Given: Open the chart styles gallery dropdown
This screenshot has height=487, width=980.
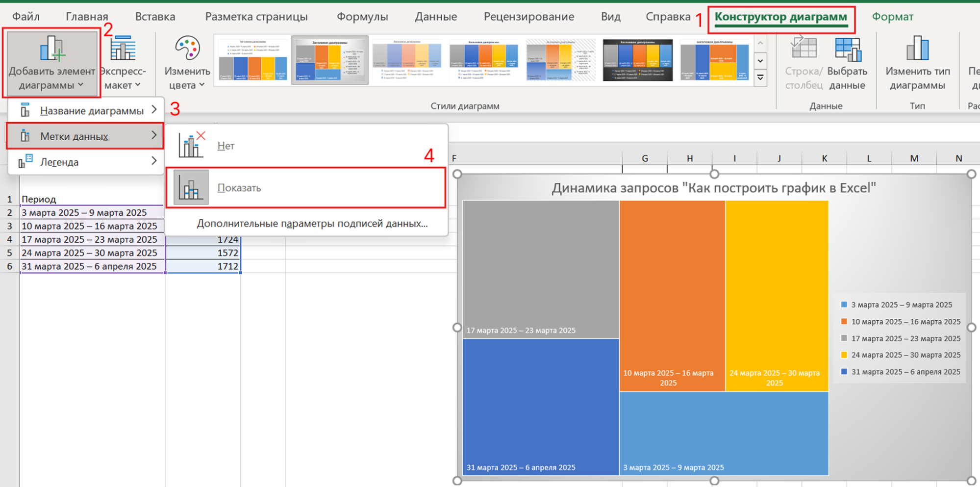Looking at the screenshot, I should tap(760, 77).
